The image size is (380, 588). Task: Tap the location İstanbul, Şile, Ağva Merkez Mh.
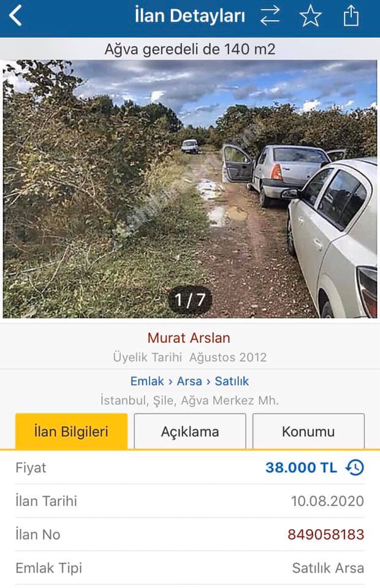pyautogui.click(x=189, y=401)
